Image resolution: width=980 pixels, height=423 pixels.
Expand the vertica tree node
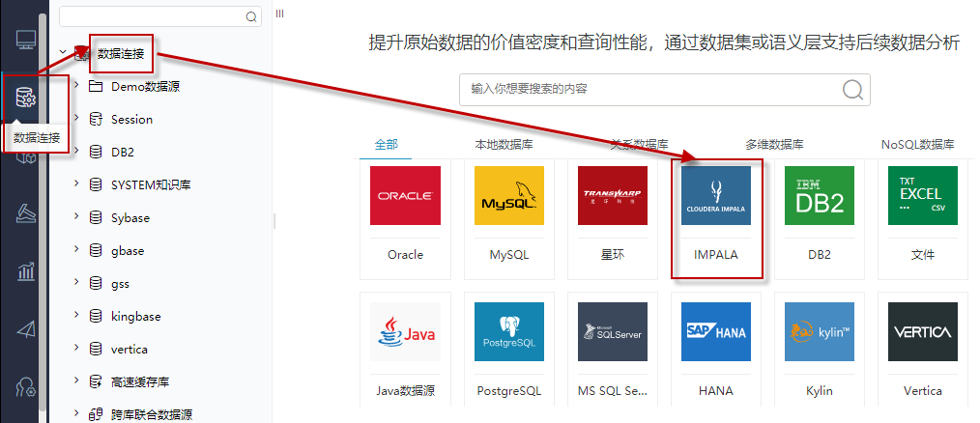coord(76,348)
